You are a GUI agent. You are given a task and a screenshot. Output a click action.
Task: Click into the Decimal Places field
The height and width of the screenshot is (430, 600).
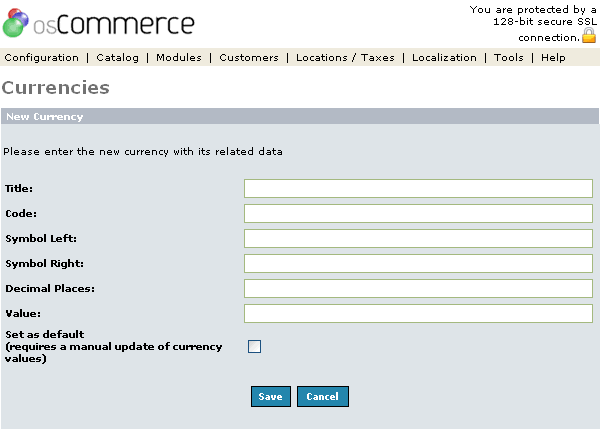[418, 288]
